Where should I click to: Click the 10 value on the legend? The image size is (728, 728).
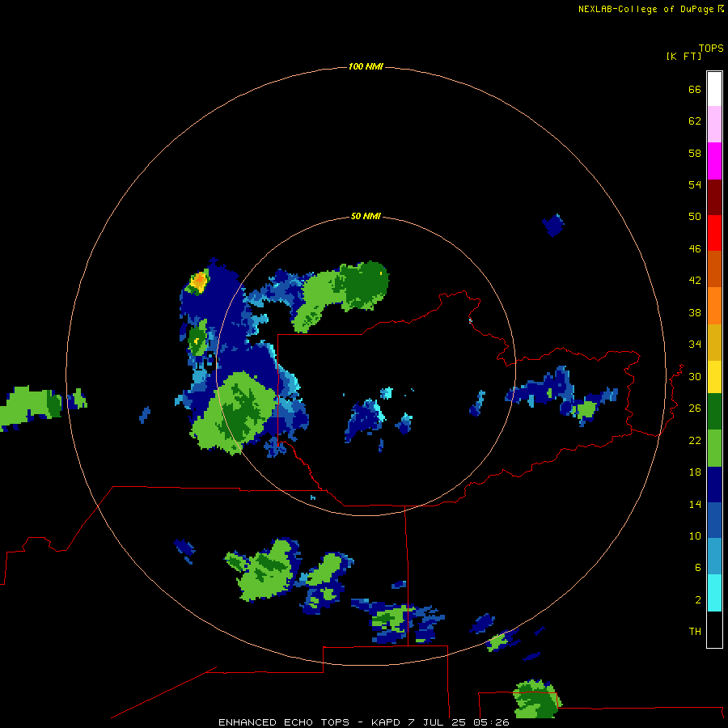pos(695,535)
